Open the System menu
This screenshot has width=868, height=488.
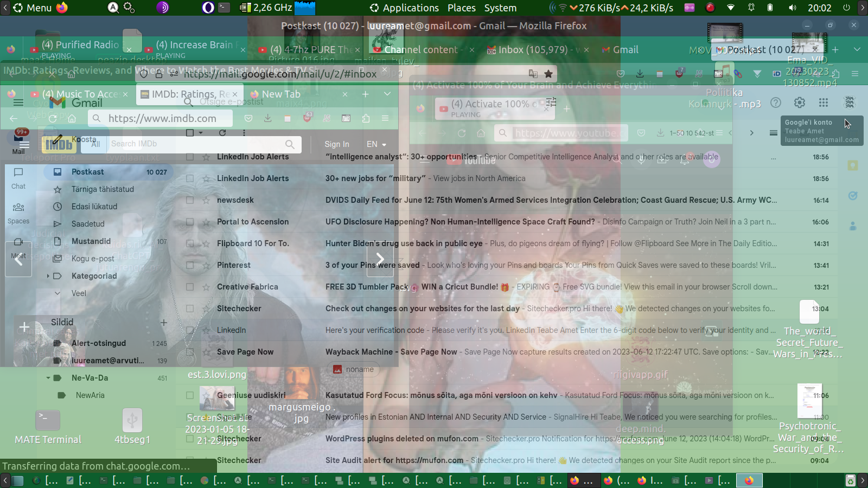pyautogui.click(x=500, y=8)
